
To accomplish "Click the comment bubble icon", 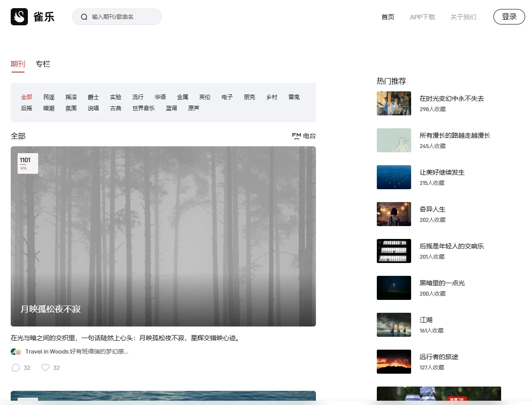I will click(x=16, y=368).
